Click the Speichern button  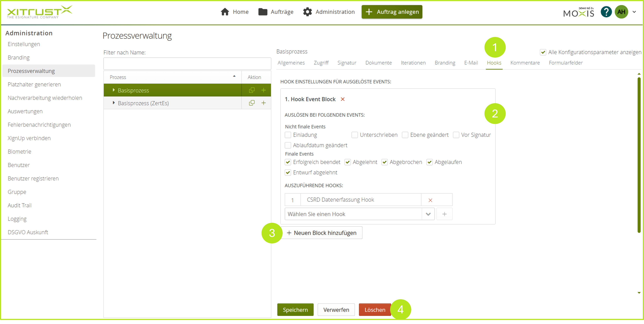[x=295, y=310]
